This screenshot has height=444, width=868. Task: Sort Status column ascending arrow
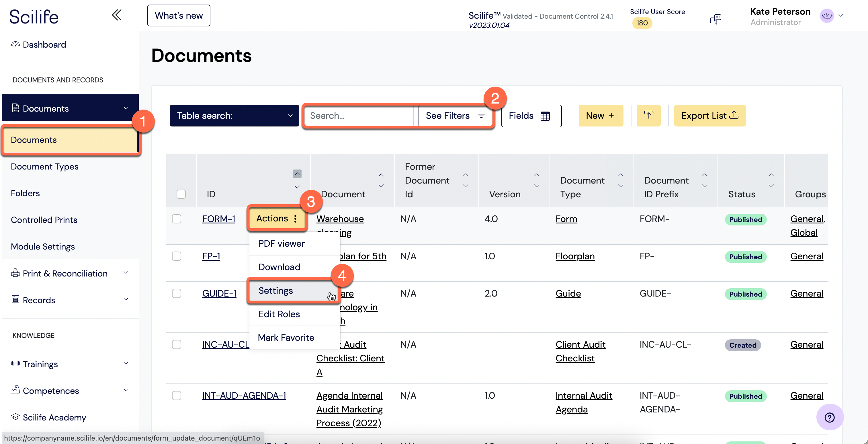click(771, 175)
